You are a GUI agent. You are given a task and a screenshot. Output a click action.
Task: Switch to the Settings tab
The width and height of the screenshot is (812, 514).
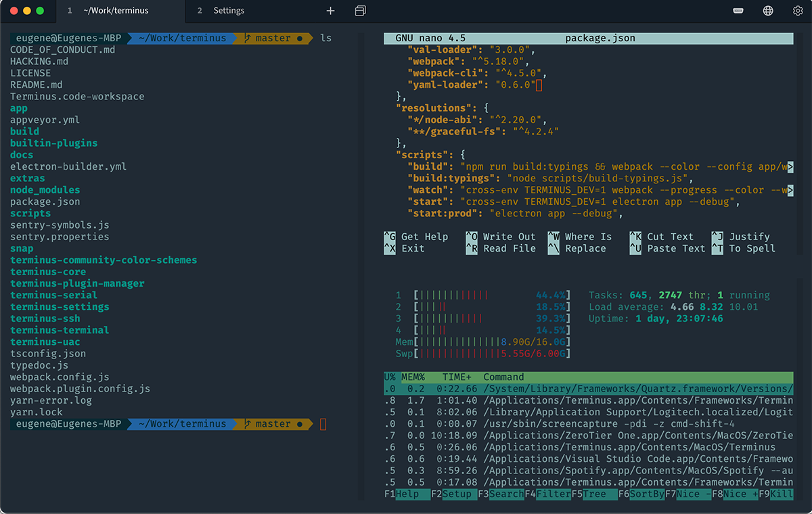pos(229,11)
